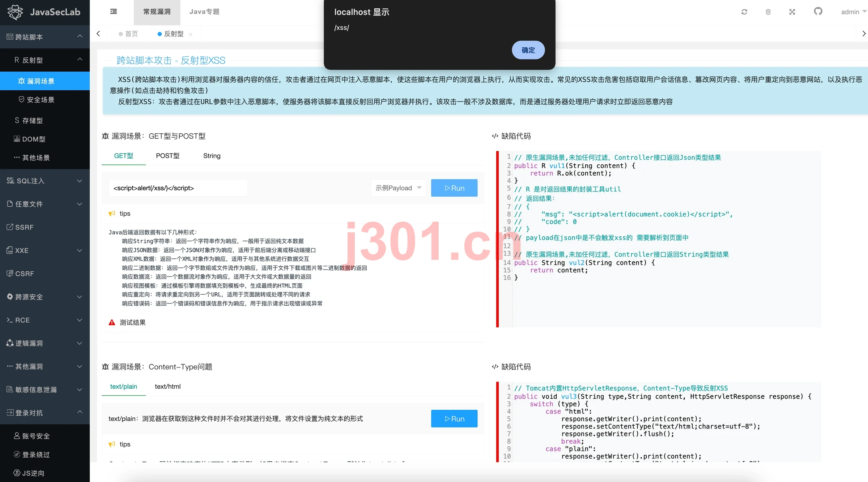Screen dimensions: 868x482
Task: Open 存储型 in the sidebar
Action: (45, 120)
